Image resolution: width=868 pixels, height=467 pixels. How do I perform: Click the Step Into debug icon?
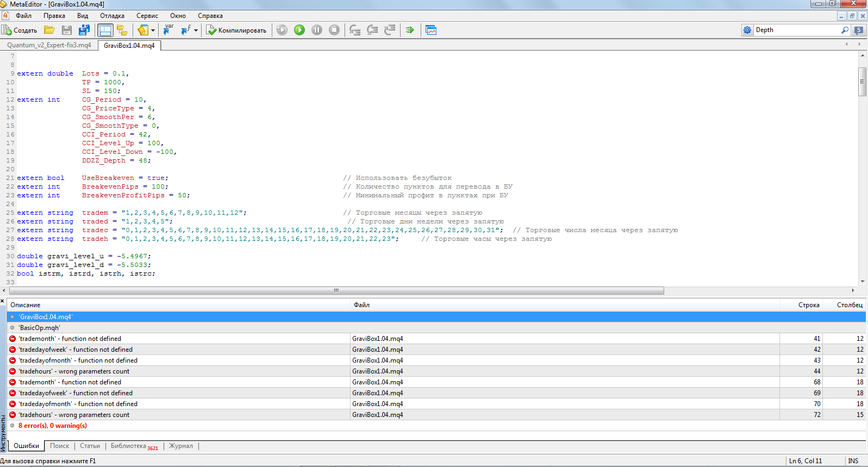355,30
